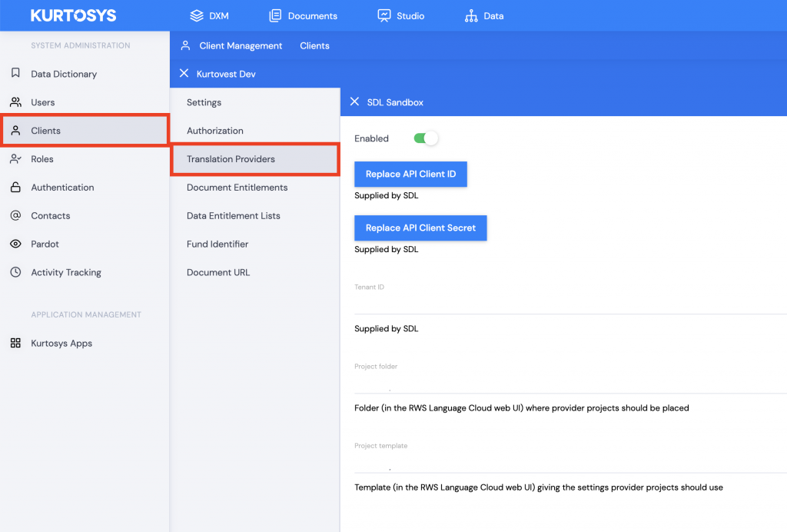787x532 pixels.
Task: Select Clients in sidebar
Action: pyautogui.click(x=85, y=131)
